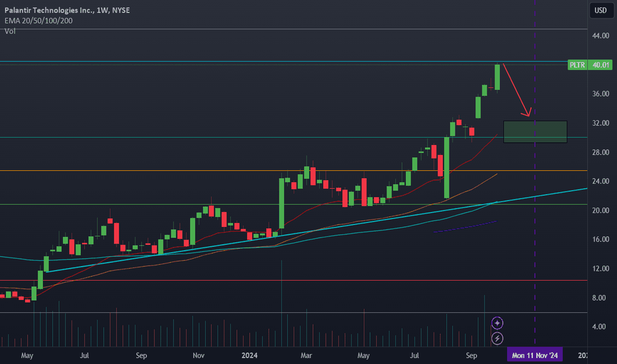Click the 44.00 price axis label
617x364 pixels.
(x=600, y=36)
